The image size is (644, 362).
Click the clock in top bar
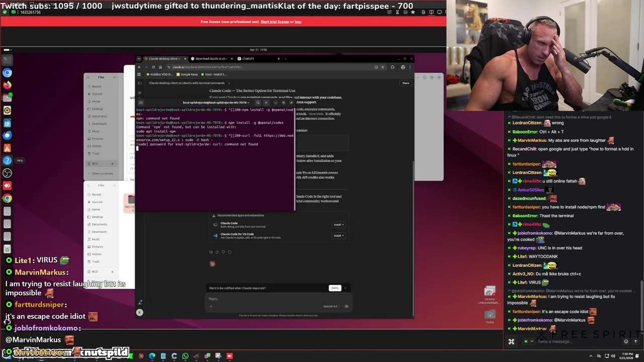[x=258, y=50]
